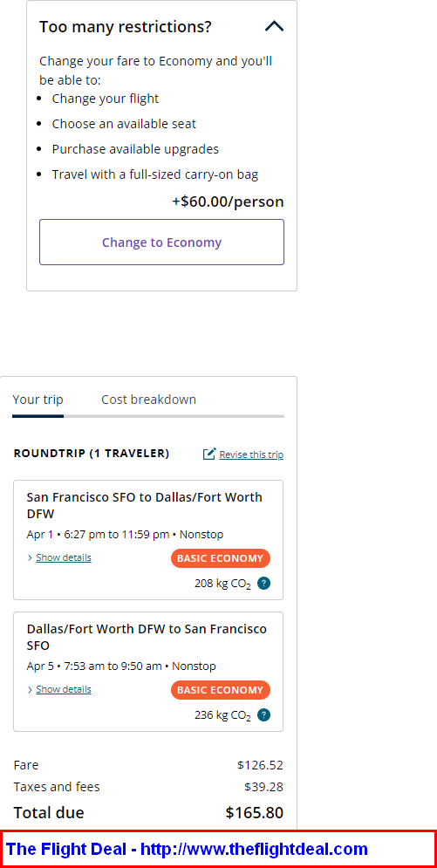
Task: Click Basic Economy badge on outbound flight
Action: (220, 558)
